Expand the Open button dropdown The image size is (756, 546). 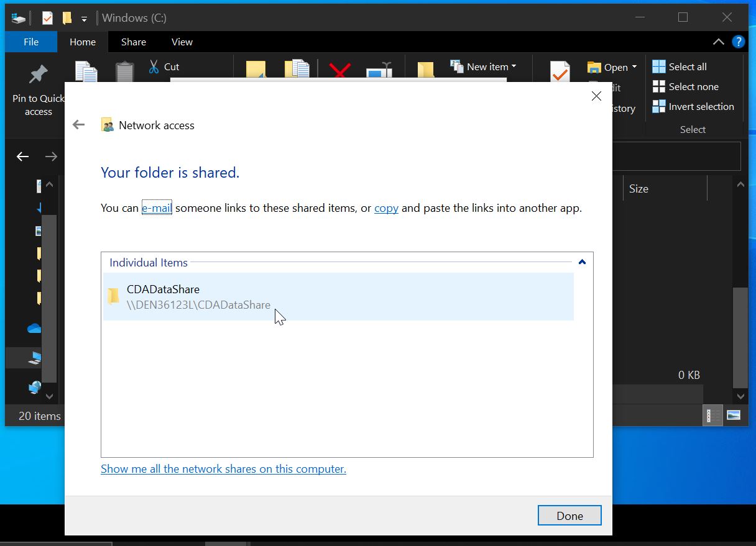click(x=635, y=66)
